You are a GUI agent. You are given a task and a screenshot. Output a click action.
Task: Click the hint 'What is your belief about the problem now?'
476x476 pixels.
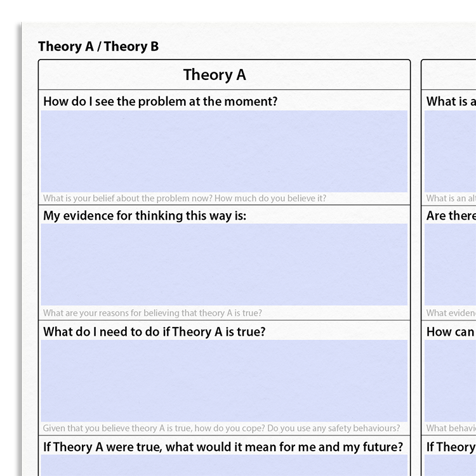pyautogui.click(x=185, y=198)
